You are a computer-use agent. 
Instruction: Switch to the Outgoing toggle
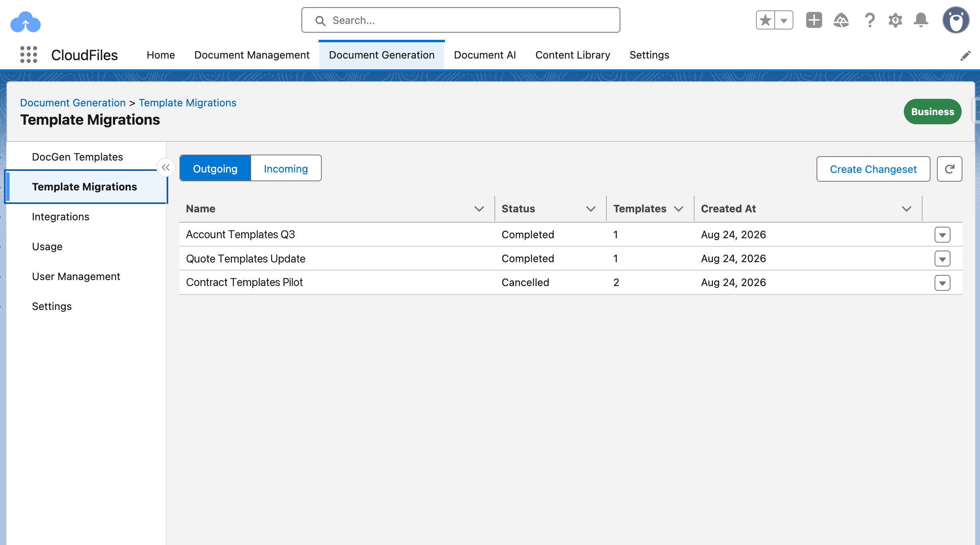point(215,168)
